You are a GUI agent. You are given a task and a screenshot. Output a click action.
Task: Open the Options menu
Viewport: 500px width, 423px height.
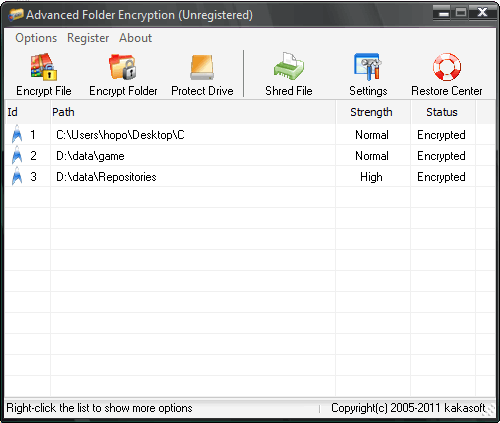pyautogui.click(x=36, y=38)
